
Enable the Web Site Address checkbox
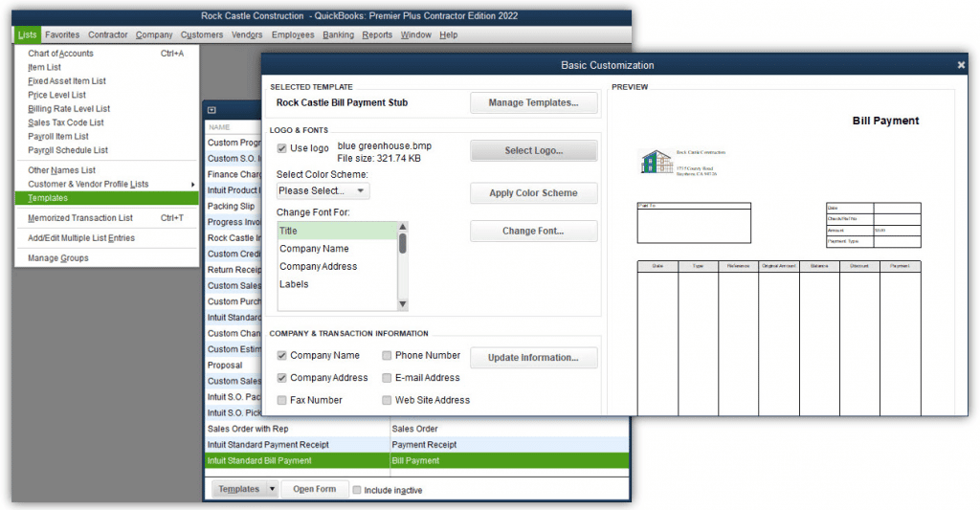point(387,400)
